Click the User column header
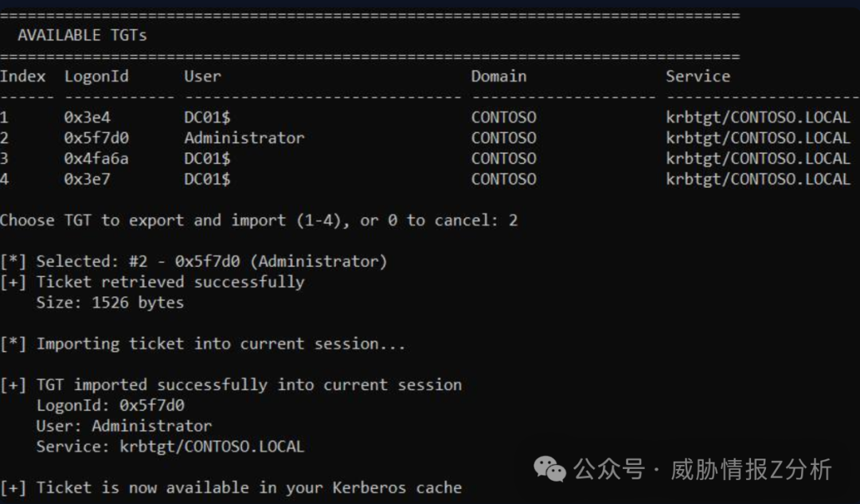Viewport: 860px width, 504px height. [x=202, y=76]
